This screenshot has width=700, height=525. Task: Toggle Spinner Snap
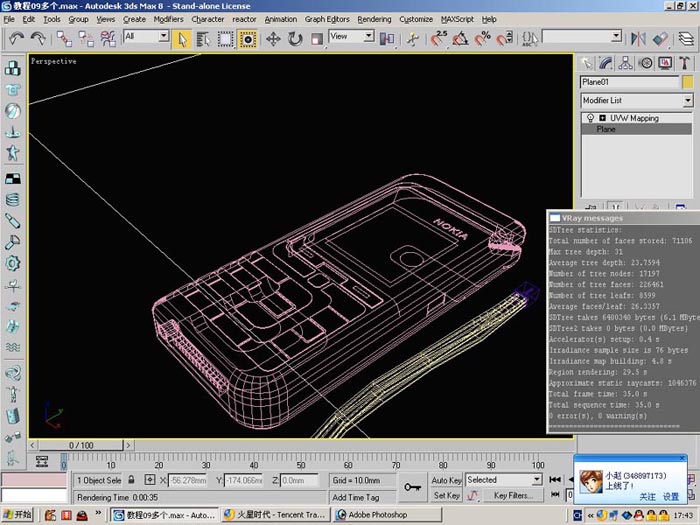[x=504, y=39]
